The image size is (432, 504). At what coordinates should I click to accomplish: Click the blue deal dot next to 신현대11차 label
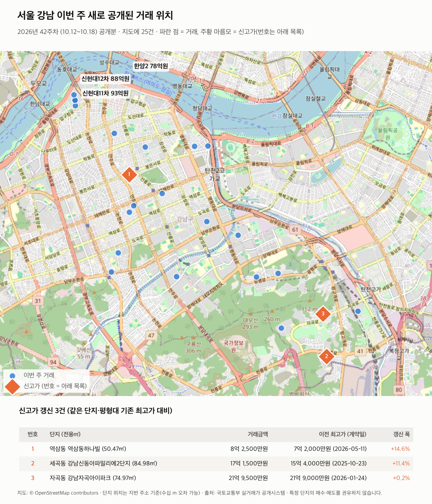(x=74, y=95)
